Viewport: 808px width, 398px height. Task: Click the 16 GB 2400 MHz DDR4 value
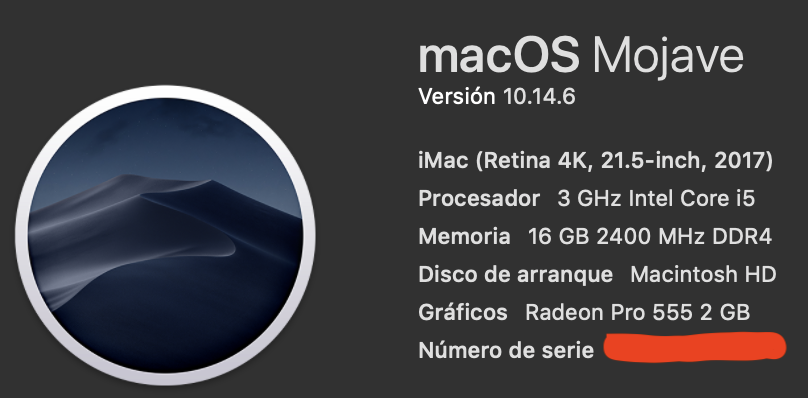pos(650,237)
